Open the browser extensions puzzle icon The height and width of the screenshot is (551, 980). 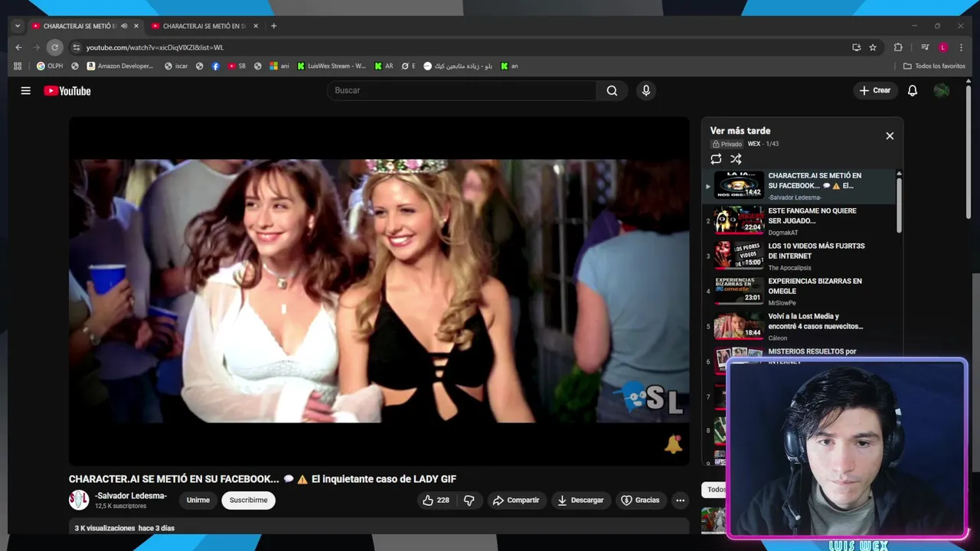tap(898, 47)
